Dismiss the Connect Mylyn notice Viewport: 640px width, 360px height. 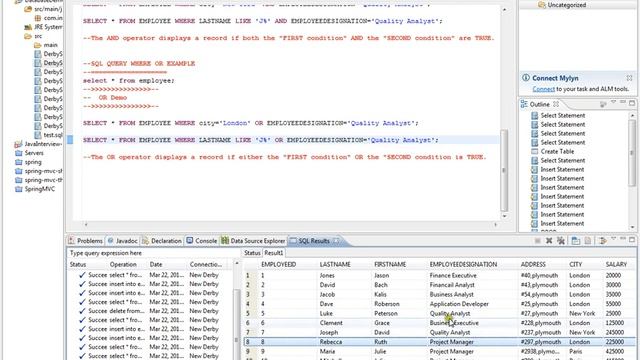629,78
